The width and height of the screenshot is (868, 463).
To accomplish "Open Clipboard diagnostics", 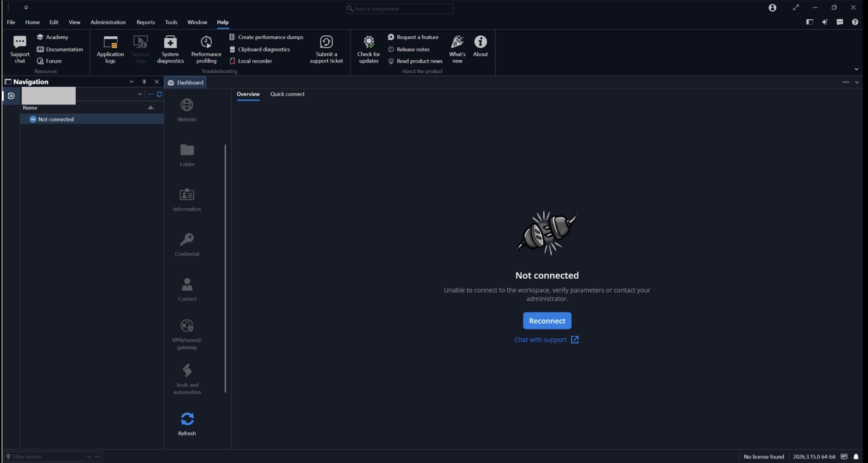I will (x=260, y=49).
